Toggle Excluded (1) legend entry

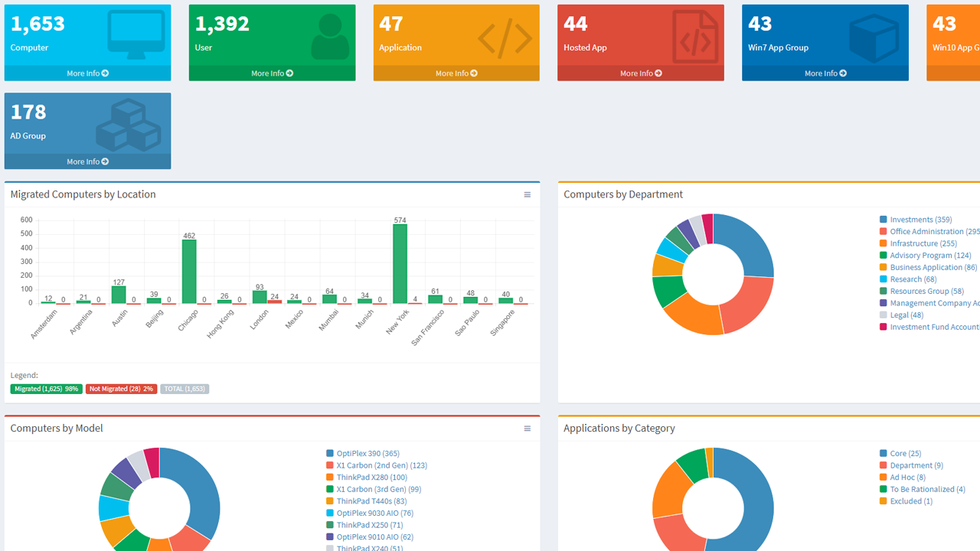pyautogui.click(x=906, y=501)
